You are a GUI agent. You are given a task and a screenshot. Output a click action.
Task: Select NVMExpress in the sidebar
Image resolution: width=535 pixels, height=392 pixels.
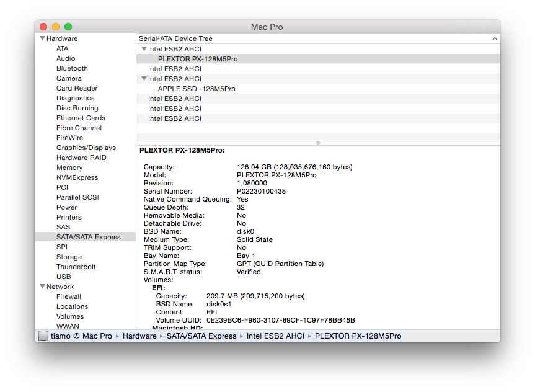pyautogui.click(x=77, y=177)
